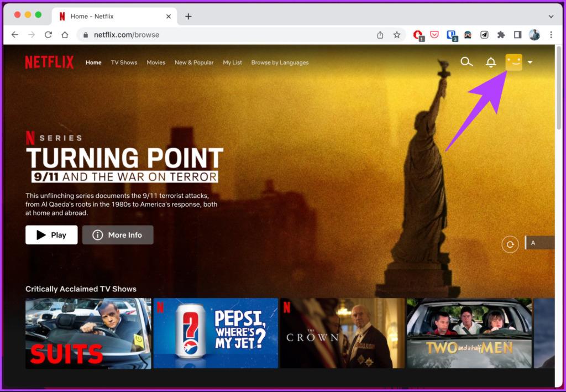Screen dimensions: 566x392
Task: Click the netflix.com/browse address bar
Action: click(x=227, y=35)
